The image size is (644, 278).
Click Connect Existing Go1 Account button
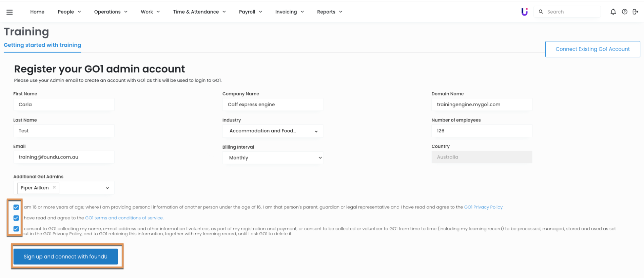(x=592, y=49)
